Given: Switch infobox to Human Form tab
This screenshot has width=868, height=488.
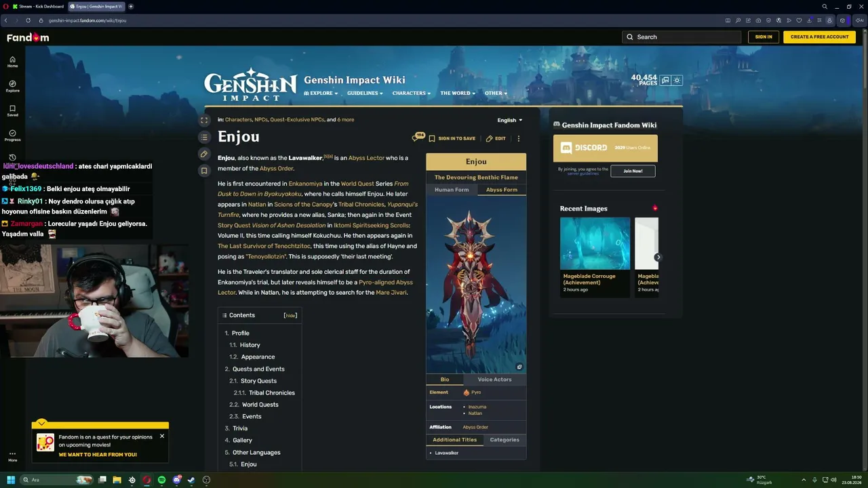Looking at the screenshot, I should click(452, 190).
